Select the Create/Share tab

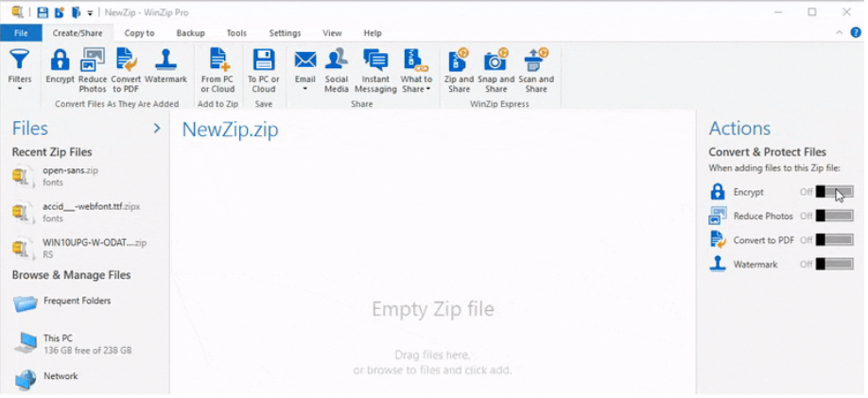click(78, 33)
